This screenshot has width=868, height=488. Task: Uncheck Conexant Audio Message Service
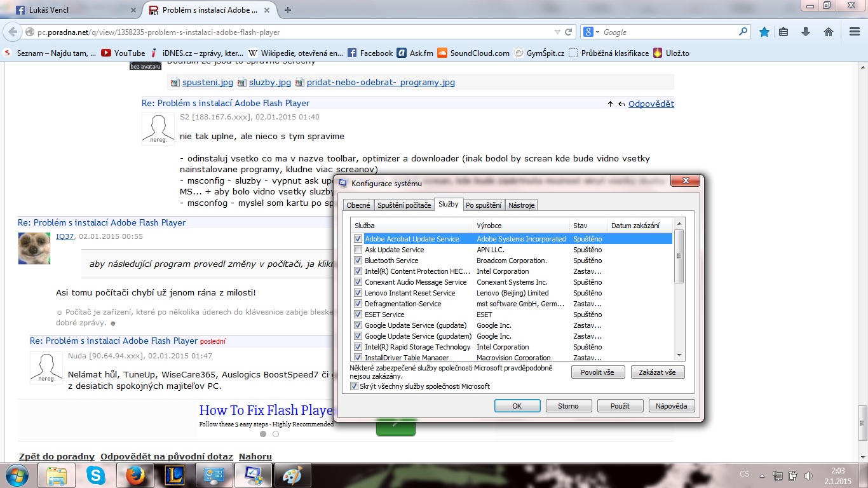pyautogui.click(x=358, y=282)
